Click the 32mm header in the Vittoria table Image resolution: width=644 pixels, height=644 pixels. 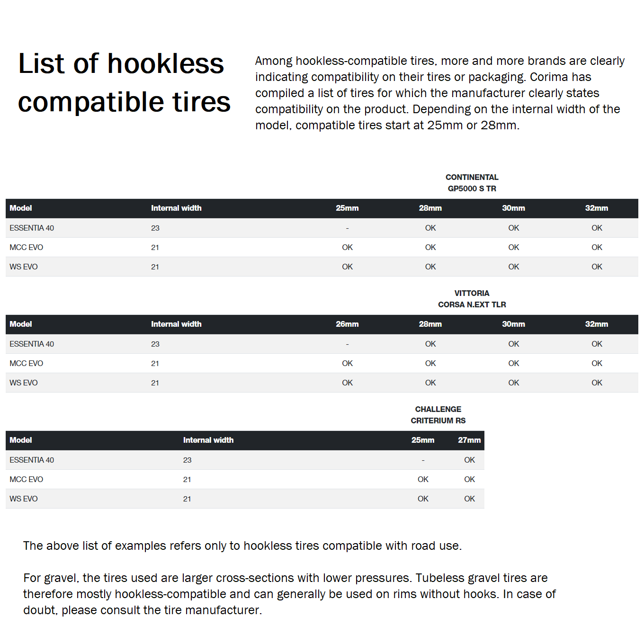click(x=597, y=324)
